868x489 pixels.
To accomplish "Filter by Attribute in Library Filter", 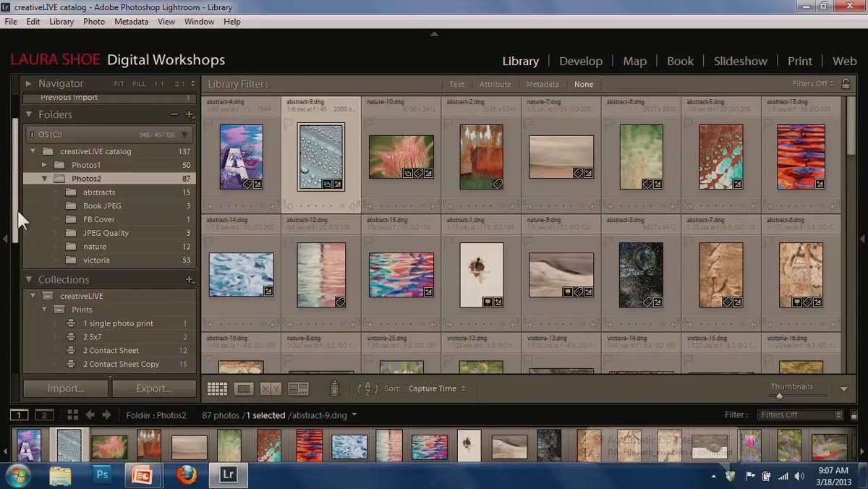I will [x=495, y=84].
